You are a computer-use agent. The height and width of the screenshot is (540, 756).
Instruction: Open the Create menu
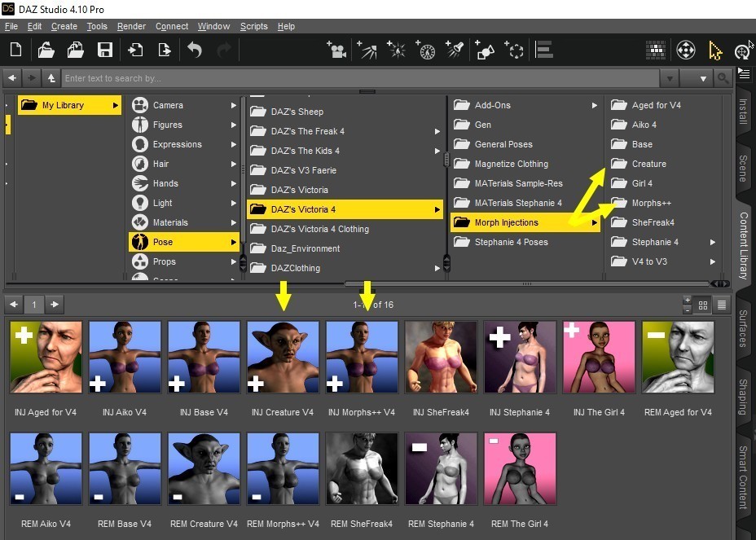click(64, 27)
